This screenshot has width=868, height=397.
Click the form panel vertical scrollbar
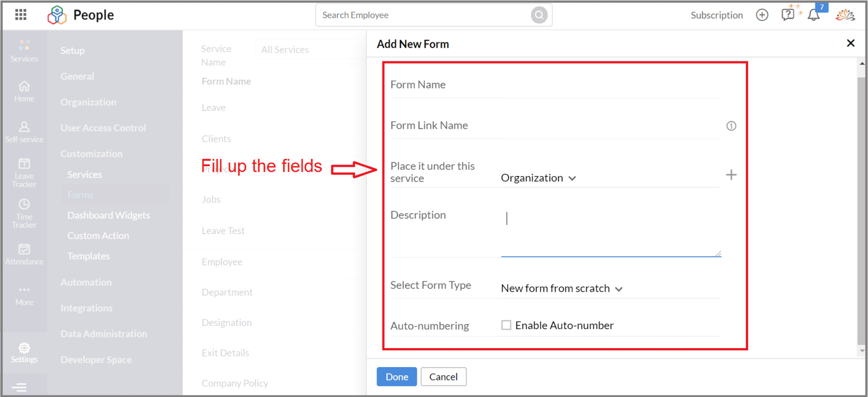[861, 211]
